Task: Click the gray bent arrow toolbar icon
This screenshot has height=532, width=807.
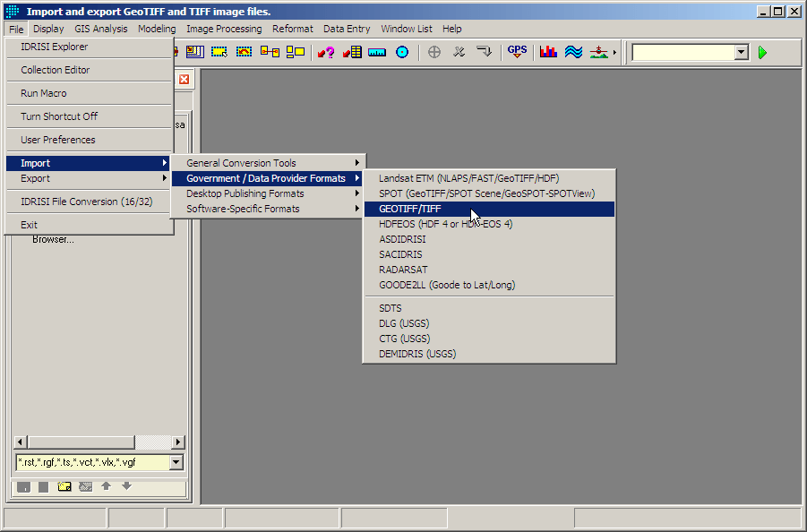Action: tap(485, 52)
